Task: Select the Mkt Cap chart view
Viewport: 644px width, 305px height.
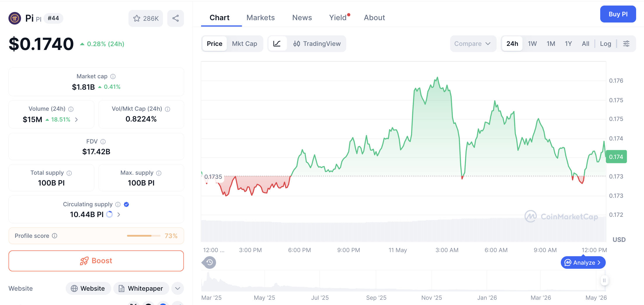Action: tap(244, 44)
